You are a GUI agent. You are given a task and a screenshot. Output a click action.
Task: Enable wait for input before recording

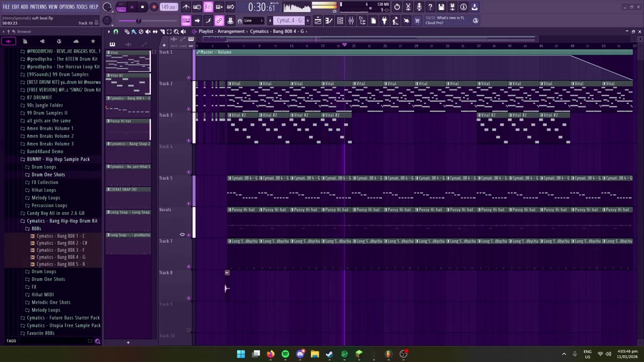pos(197,7)
